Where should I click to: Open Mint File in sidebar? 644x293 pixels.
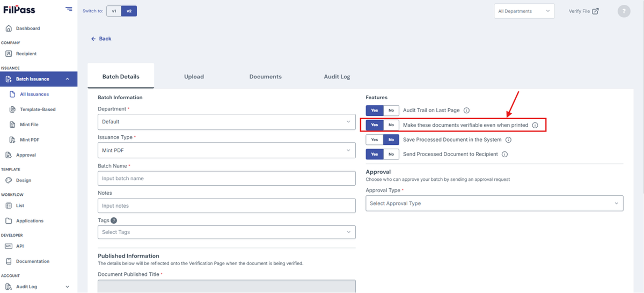pyautogui.click(x=29, y=124)
